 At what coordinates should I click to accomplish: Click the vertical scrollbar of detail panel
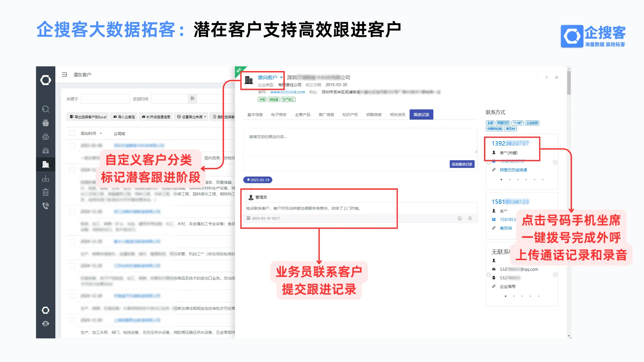pyautogui.click(x=569, y=82)
